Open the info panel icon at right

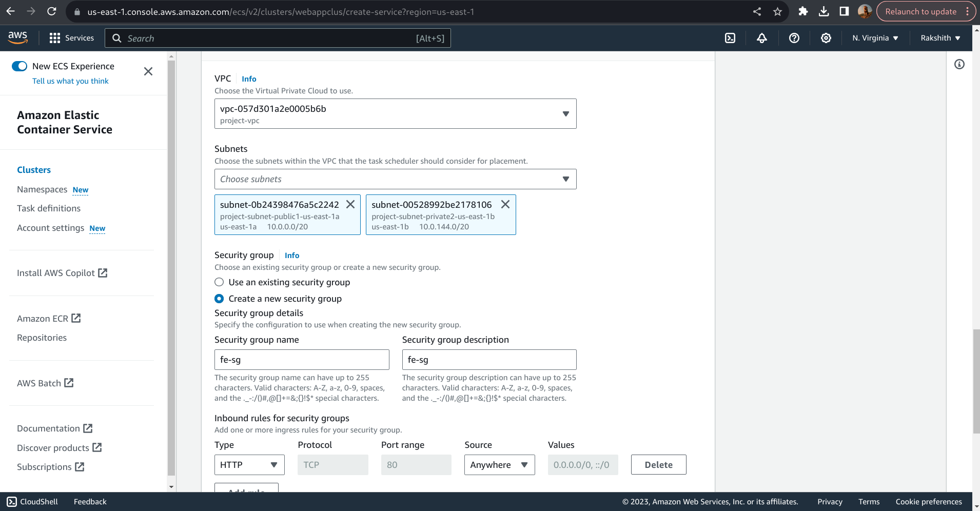coord(959,64)
